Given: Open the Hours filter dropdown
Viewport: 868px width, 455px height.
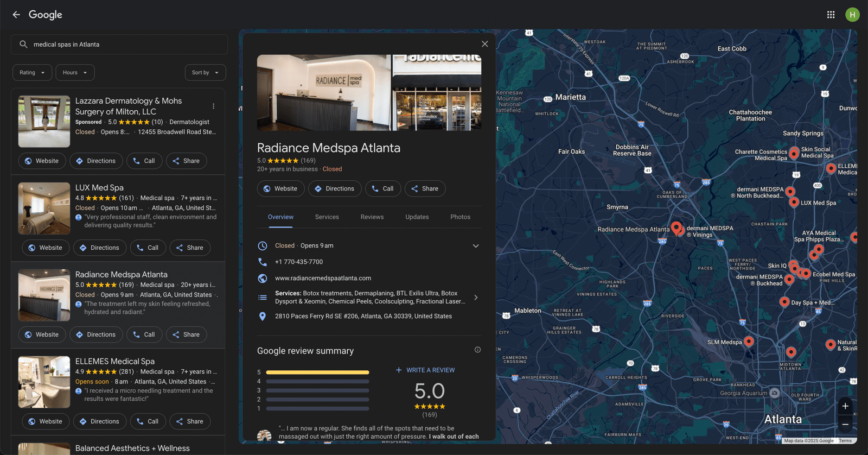Looking at the screenshot, I should pos(75,72).
